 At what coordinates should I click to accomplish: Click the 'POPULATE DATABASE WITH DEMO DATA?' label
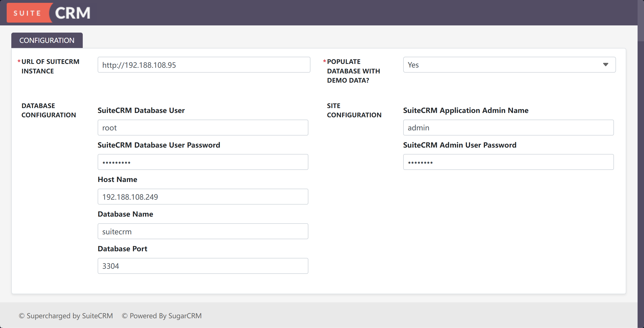tap(353, 71)
